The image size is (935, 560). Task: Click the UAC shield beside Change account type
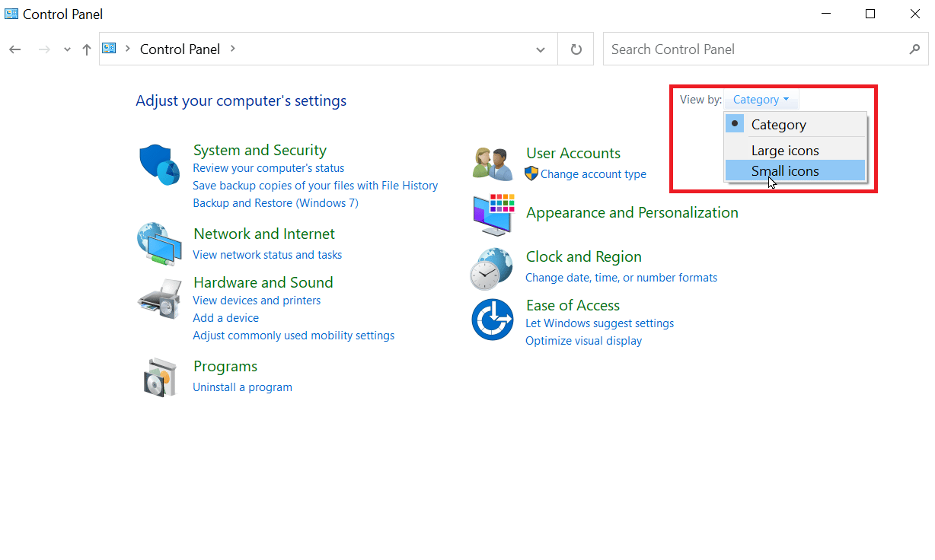[531, 173]
